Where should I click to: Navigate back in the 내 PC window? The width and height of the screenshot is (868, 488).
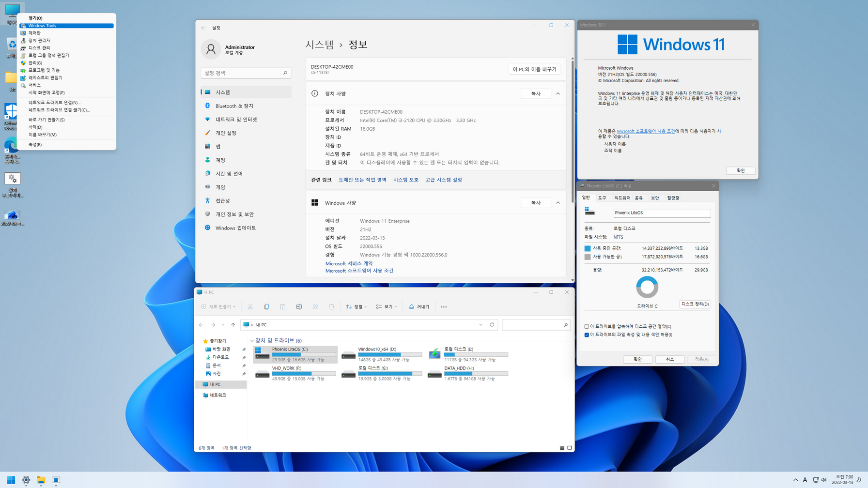pyautogui.click(x=201, y=325)
